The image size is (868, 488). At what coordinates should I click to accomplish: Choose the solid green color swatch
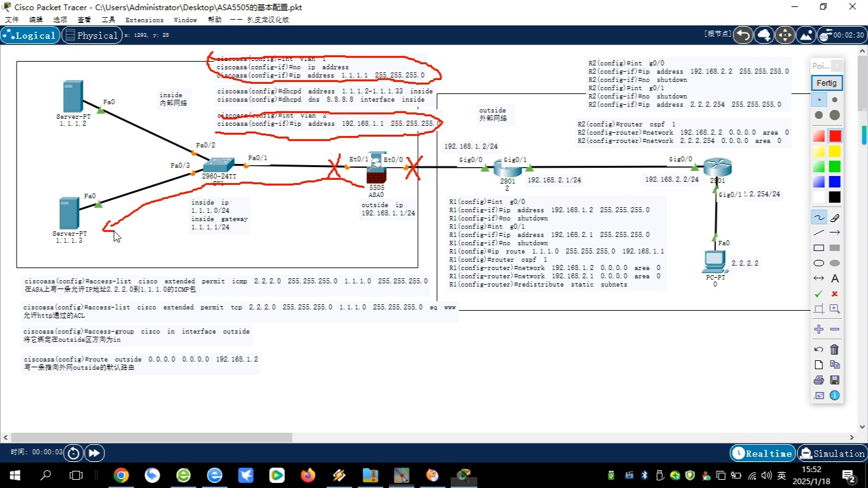tap(835, 166)
